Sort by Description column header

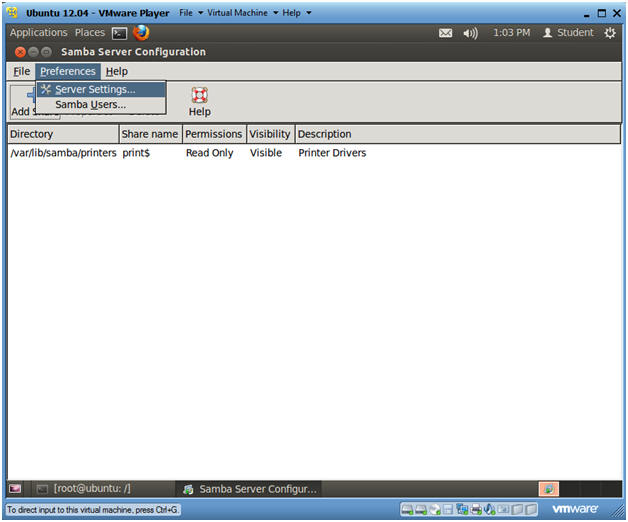pyautogui.click(x=458, y=134)
